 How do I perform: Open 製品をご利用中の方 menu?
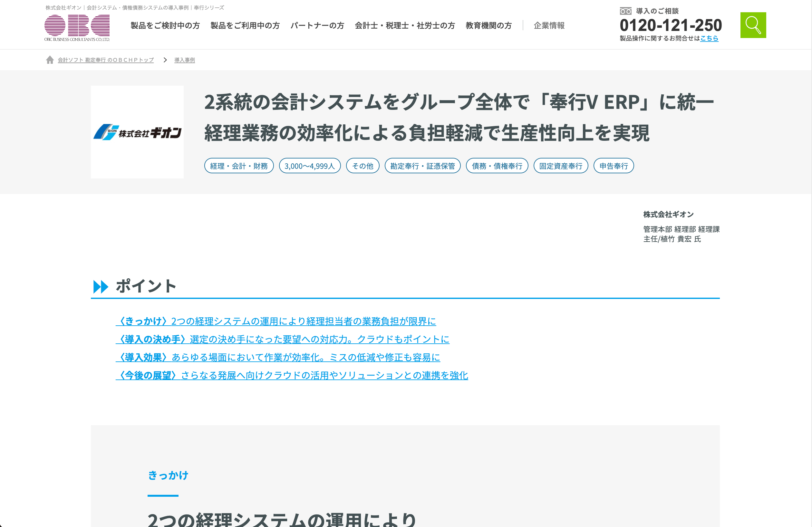[245, 25]
